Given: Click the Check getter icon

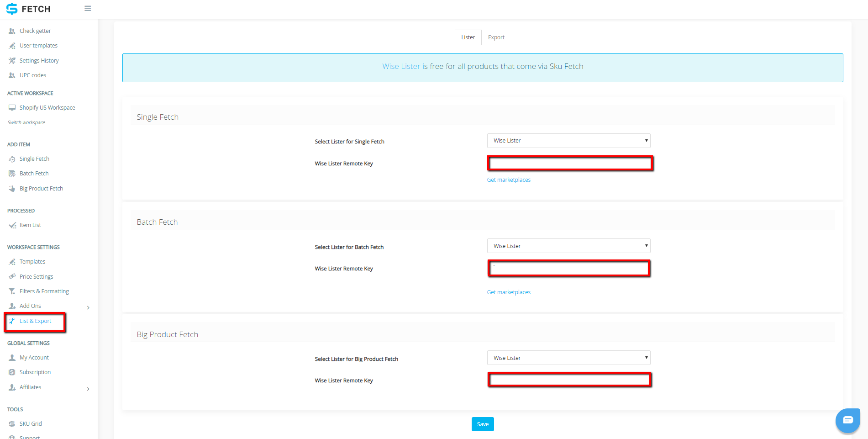Looking at the screenshot, I should (x=12, y=31).
